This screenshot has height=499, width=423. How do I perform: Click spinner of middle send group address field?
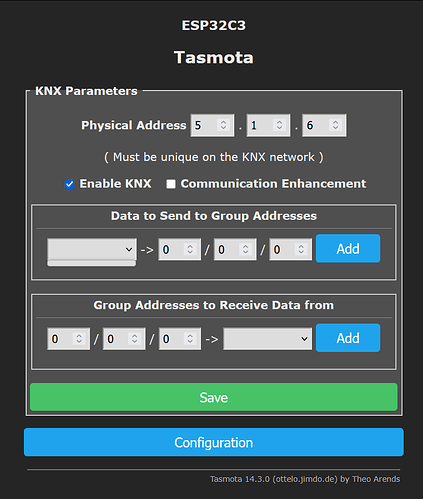coord(245,249)
